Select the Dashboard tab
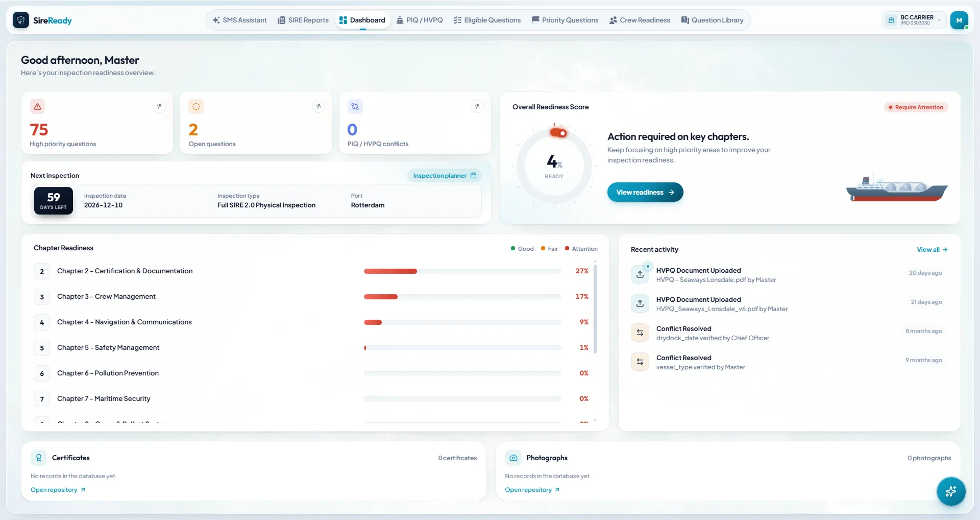This screenshot has height=520, width=980. 362,20
